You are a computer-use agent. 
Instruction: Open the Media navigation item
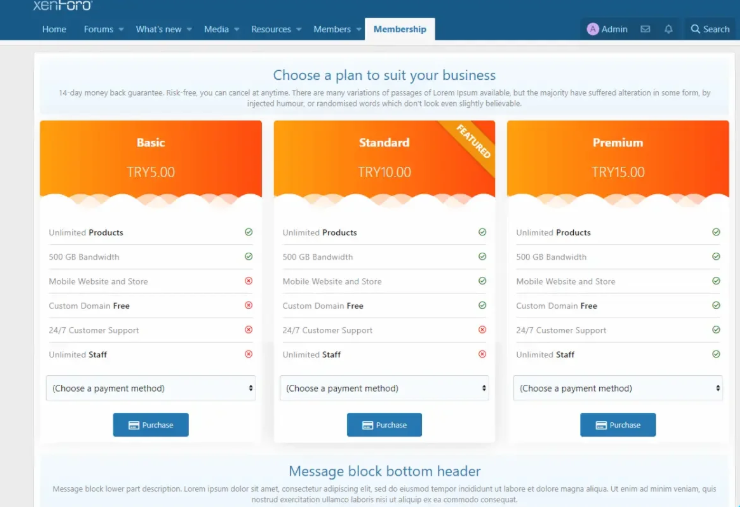pyautogui.click(x=216, y=29)
